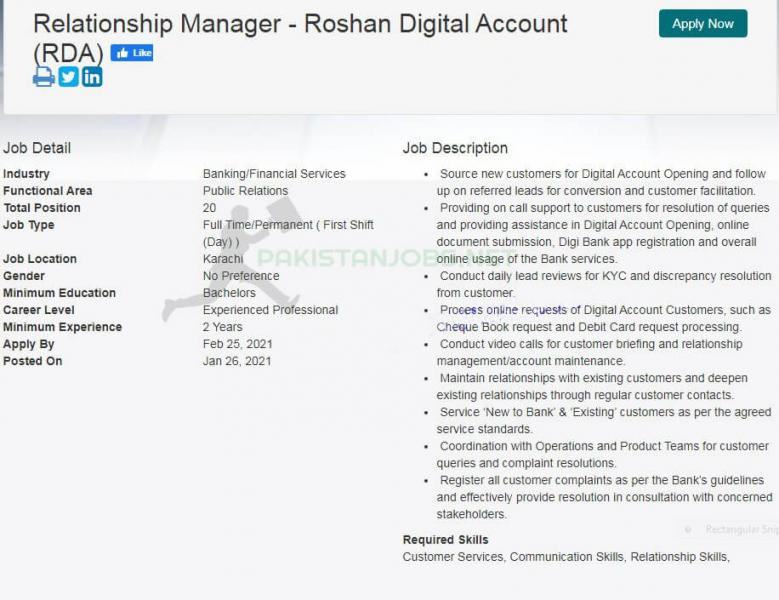The width and height of the screenshot is (779, 600).
Task: Click the total position value '20'
Action: tap(209, 208)
